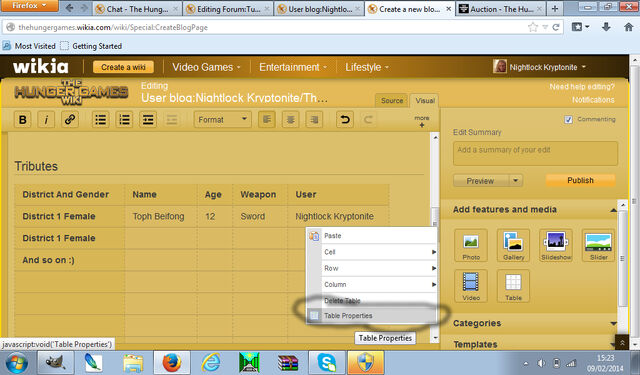Screen dimensions: 640x375
Task: Open Internet Explorer from taskbar
Action: tap(211, 362)
